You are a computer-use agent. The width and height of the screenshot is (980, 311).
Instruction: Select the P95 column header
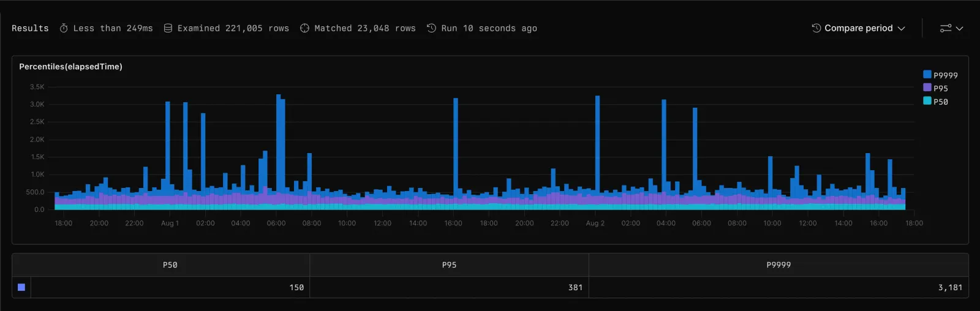tap(449, 265)
